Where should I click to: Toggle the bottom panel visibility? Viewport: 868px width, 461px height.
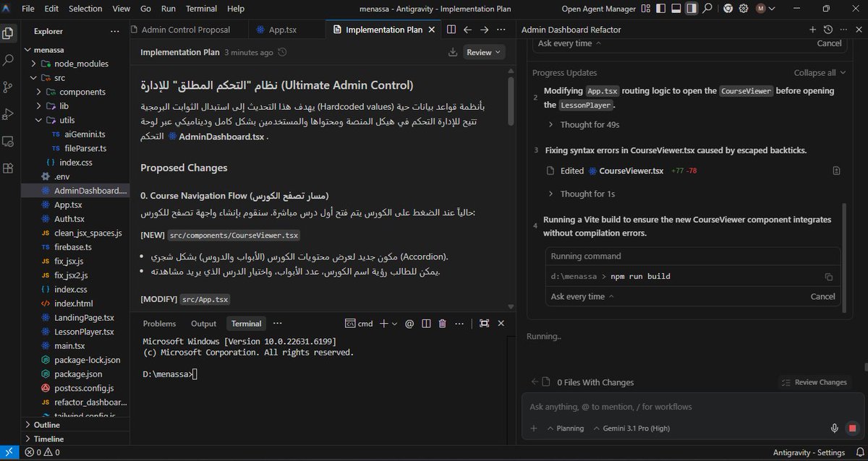coord(676,9)
